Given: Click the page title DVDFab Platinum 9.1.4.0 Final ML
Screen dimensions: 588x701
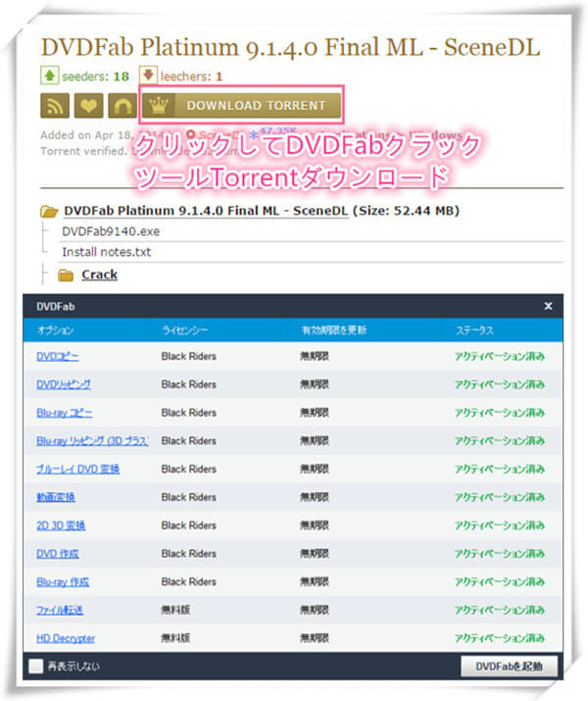Looking at the screenshot, I should tap(290, 47).
